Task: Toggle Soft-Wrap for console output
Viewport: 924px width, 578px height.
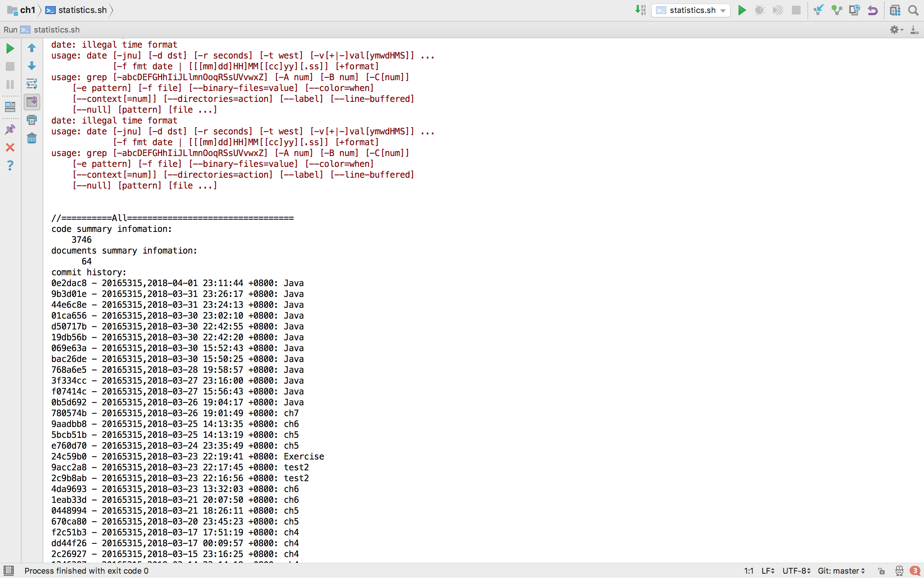Action: 32,84
